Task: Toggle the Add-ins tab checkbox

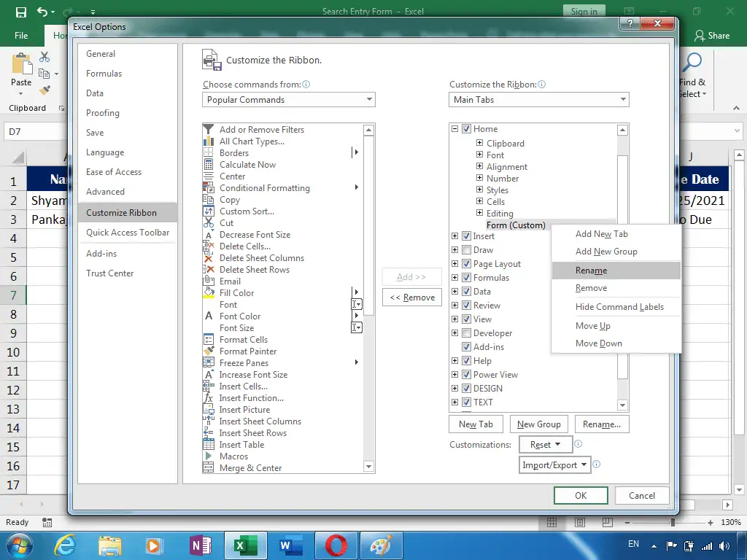Action: click(466, 346)
